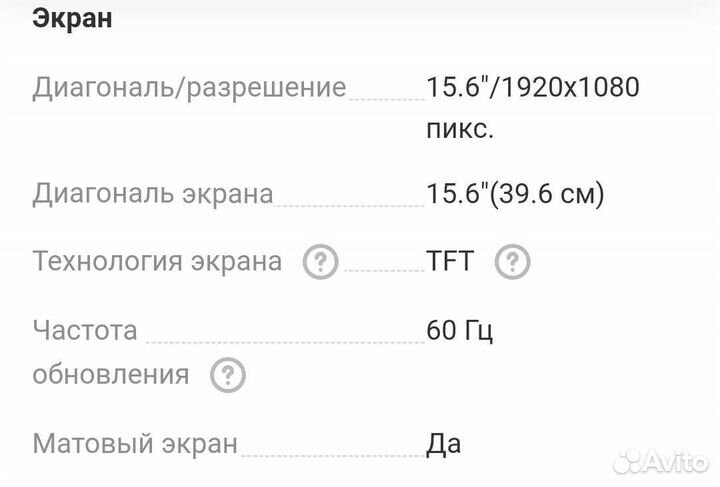Show help for Частота обновления
This screenshot has height=487, width=720.
(x=228, y=376)
